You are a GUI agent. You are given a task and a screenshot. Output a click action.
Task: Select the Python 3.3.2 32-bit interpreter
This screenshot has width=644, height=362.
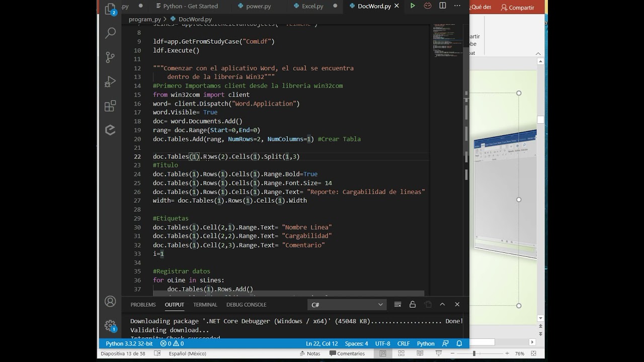click(x=129, y=344)
